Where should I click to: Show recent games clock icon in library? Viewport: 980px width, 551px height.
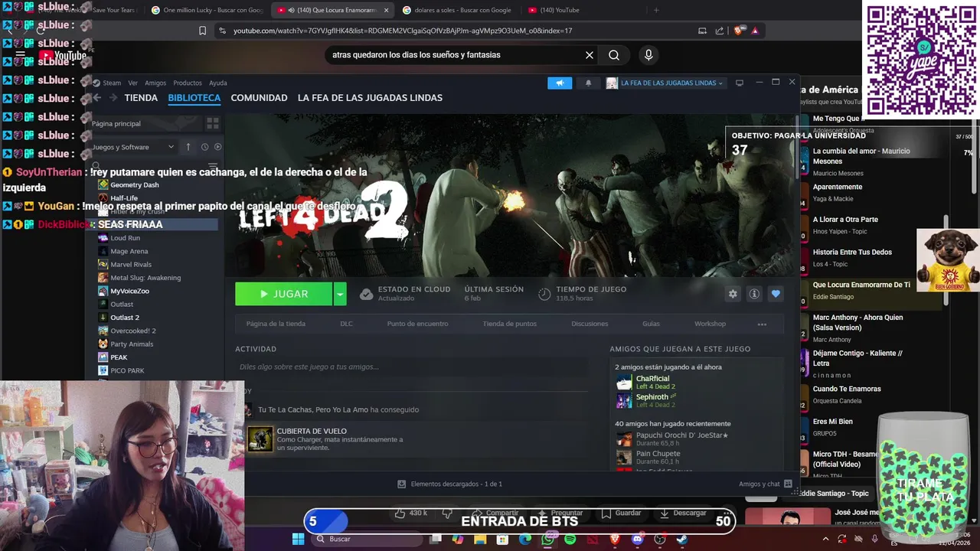coord(204,147)
